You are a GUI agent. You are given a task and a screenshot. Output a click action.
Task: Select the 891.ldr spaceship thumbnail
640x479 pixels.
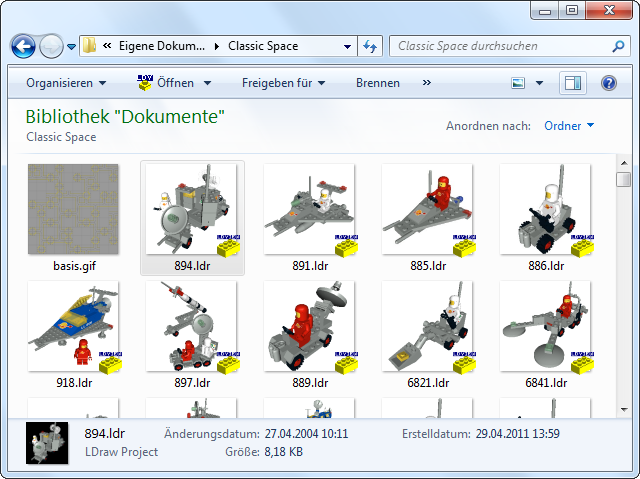tap(309, 209)
